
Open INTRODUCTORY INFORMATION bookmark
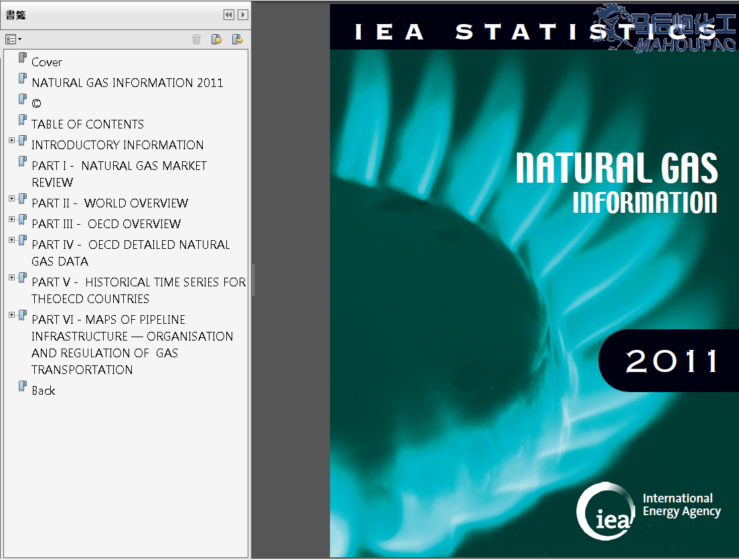point(117,145)
